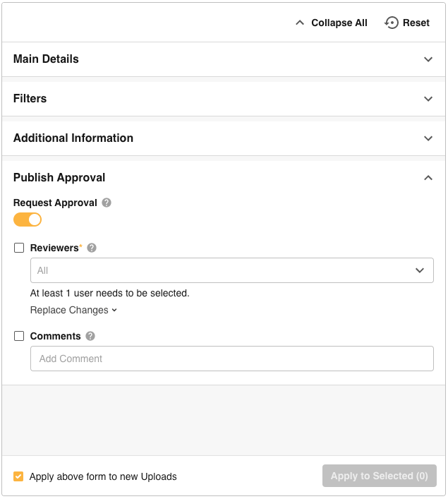Click help icon beside Reviewers label

click(91, 248)
